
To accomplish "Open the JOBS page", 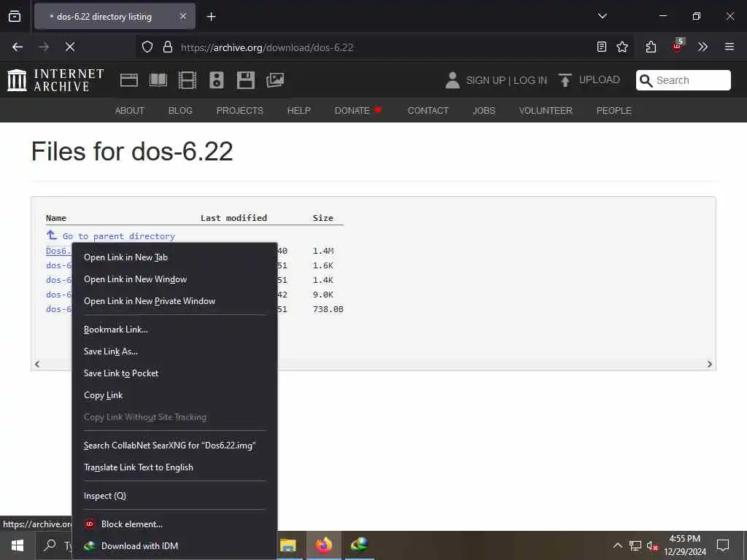I will (x=484, y=111).
